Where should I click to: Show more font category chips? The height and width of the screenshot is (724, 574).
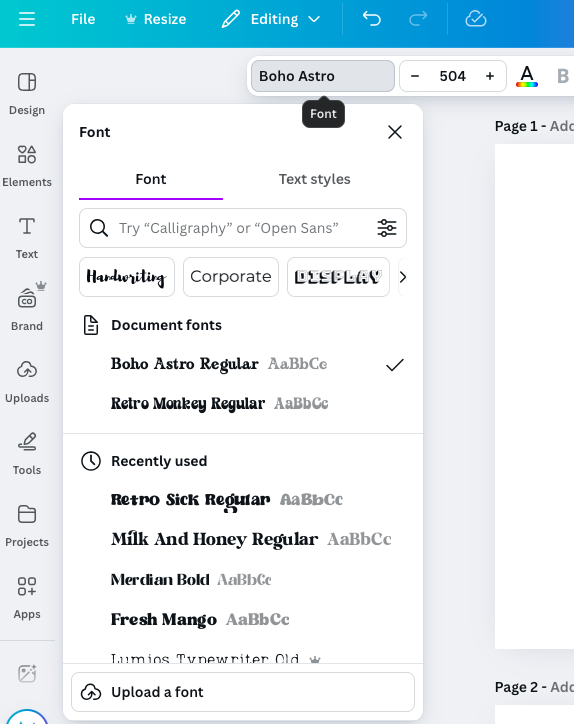tap(403, 277)
